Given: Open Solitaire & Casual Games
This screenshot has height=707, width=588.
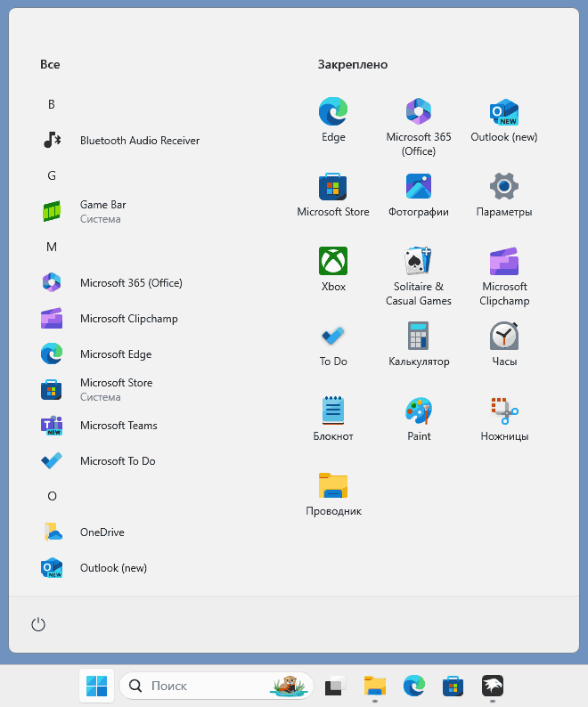Looking at the screenshot, I should [x=419, y=276].
